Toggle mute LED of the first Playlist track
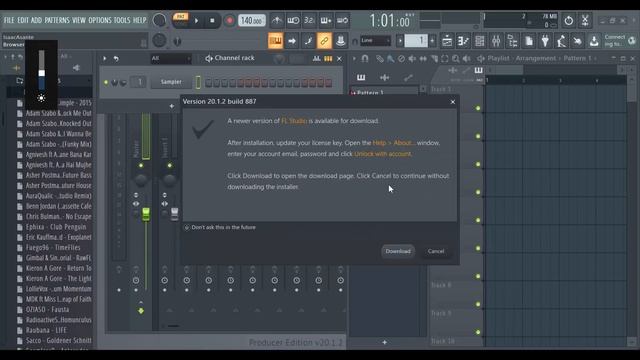This screenshot has width=640, height=360. click(478, 108)
